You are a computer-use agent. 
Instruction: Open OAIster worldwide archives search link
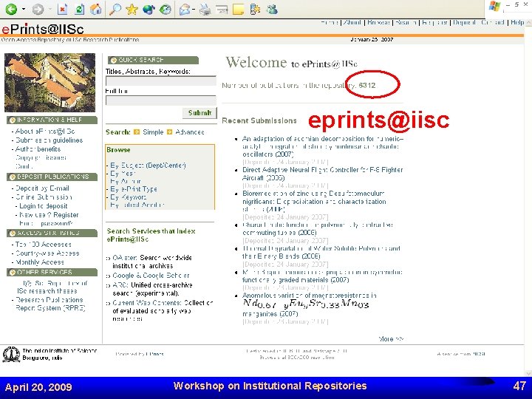click(125, 258)
